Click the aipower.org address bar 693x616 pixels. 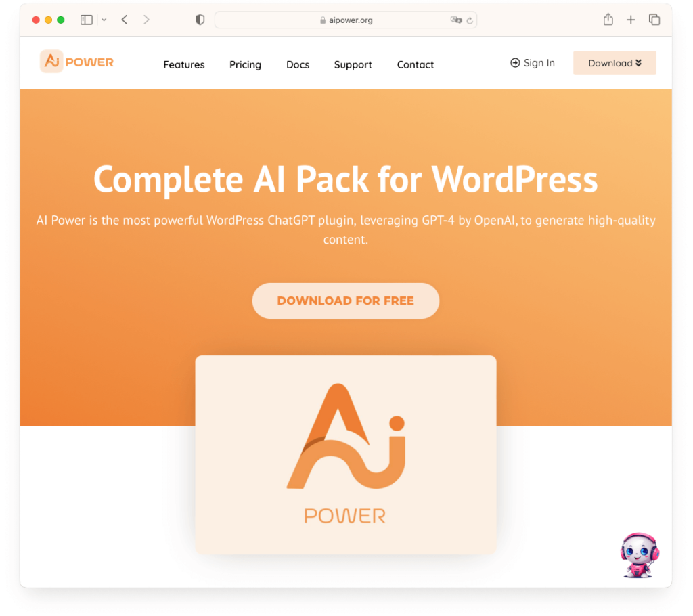(x=346, y=20)
